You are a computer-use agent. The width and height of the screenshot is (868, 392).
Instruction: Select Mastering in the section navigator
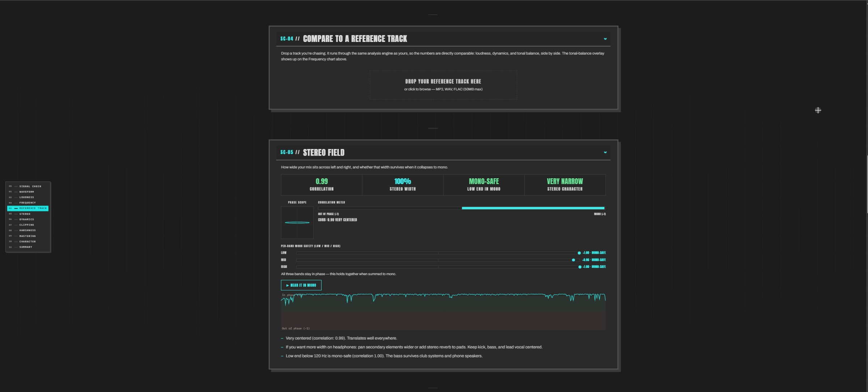(x=28, y=236)
